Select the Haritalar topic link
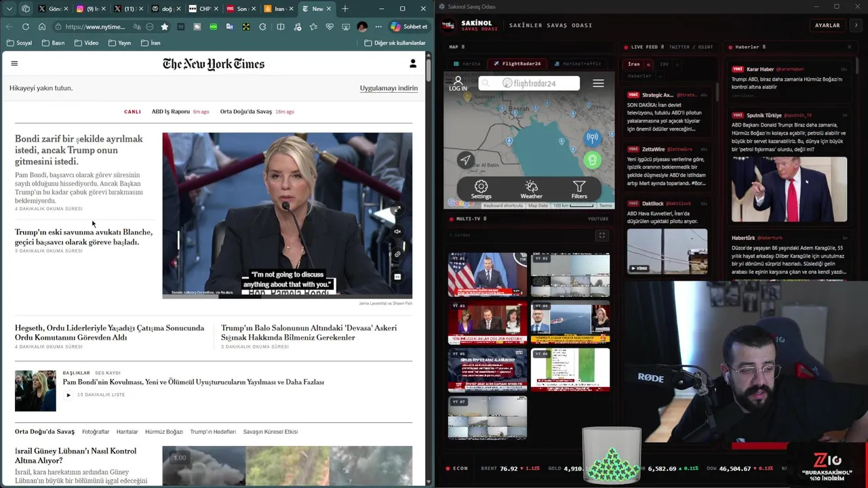 coord(127,432)
